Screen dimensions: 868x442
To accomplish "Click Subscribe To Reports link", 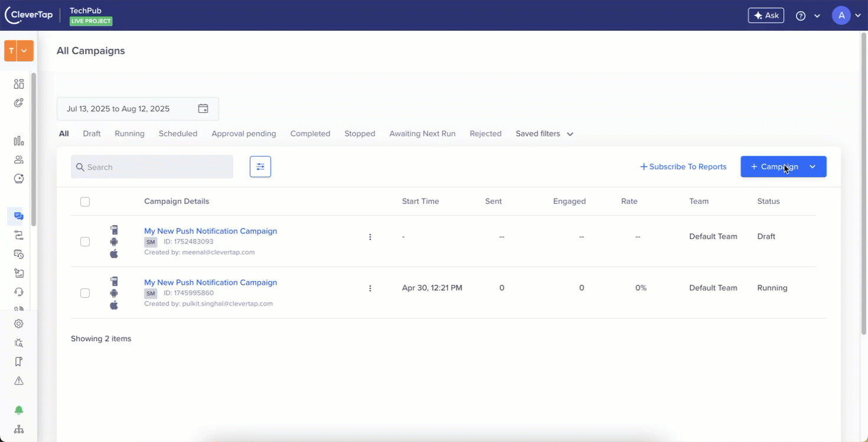I will point(683,167).
